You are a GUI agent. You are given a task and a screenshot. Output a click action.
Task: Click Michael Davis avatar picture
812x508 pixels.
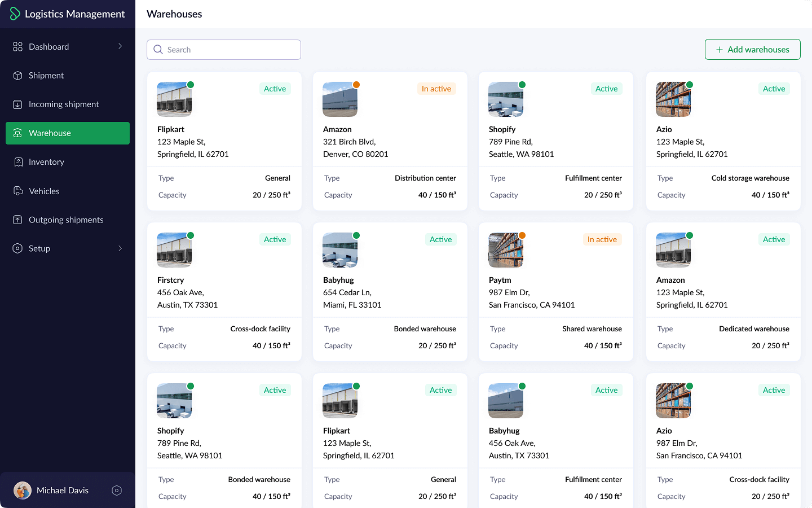click(23, 491)
